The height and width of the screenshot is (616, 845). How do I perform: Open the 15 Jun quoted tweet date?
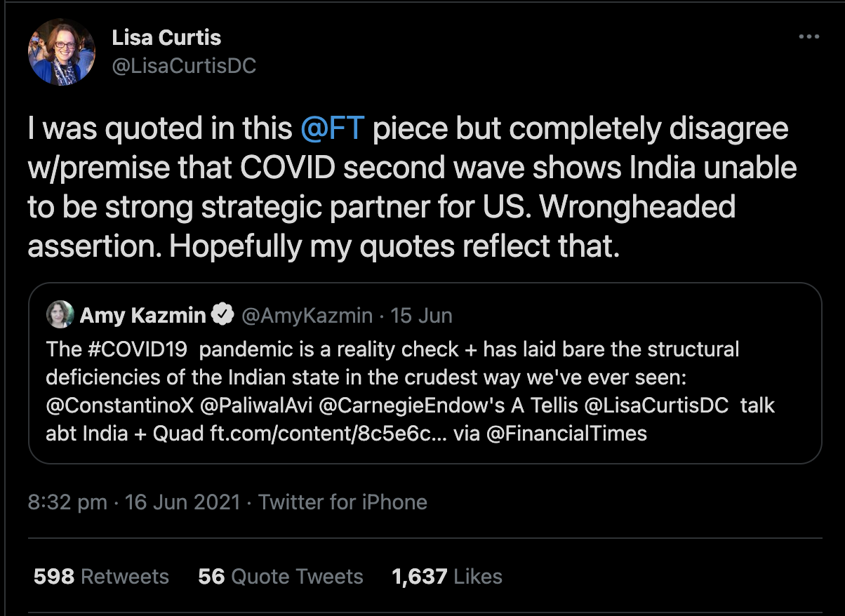pyautogui.click(x=421, y=316)
